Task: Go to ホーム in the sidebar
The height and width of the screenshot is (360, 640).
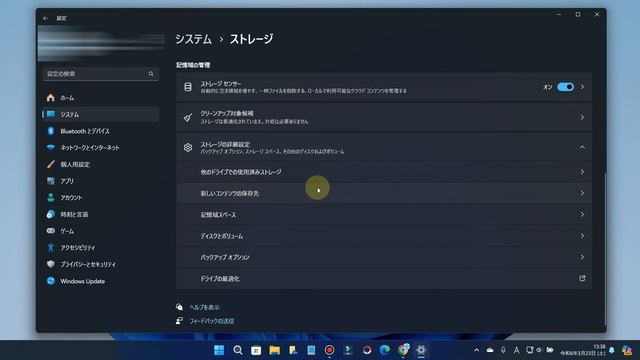Action: point(100,98)
